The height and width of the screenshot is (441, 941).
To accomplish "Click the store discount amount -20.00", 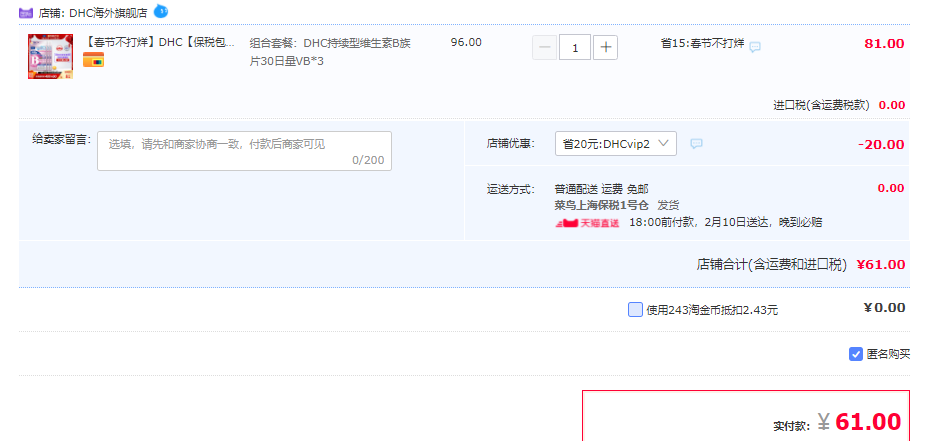I will (x=881, y=144).
